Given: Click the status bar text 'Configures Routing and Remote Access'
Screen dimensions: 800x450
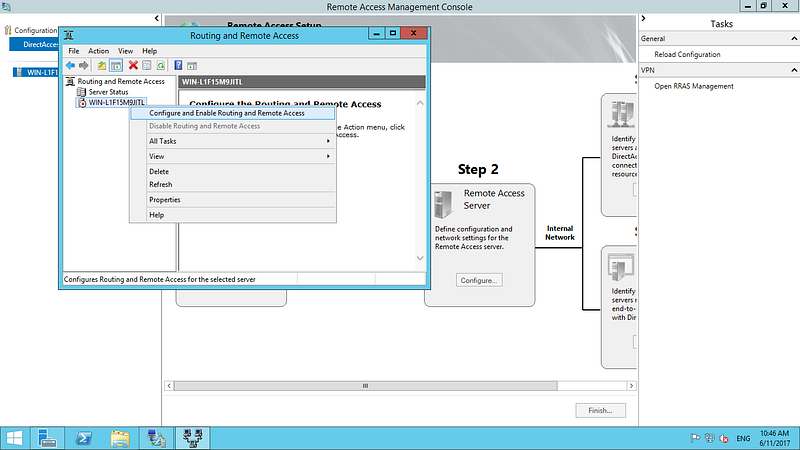Looking at the screenshot, I should click(x=159, y=280).
